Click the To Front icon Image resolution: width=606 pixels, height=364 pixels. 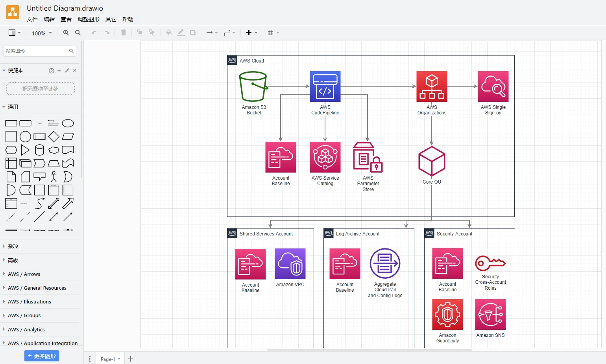[x=140, y=33]
